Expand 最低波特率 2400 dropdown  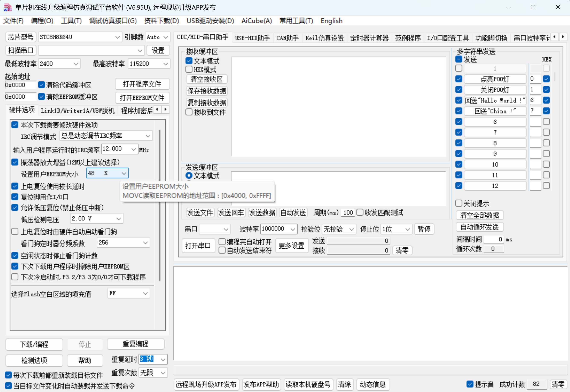click(76, 64)
